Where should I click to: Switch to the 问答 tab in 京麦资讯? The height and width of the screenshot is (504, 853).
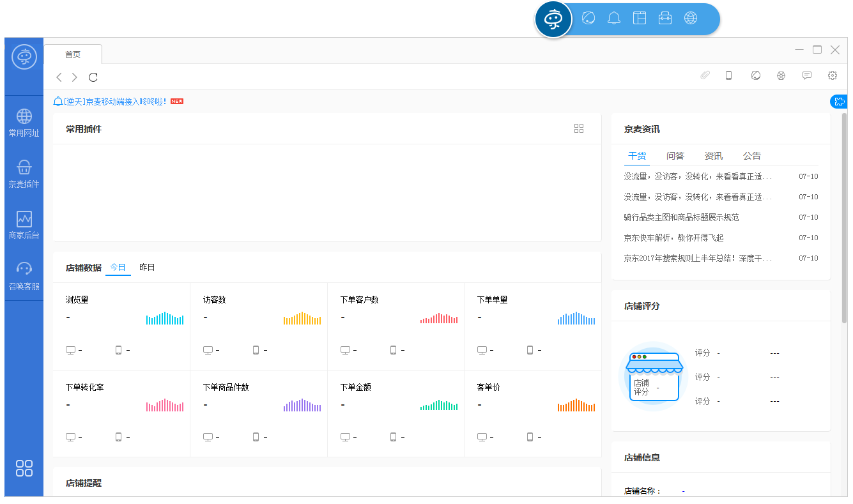point(675,156)
